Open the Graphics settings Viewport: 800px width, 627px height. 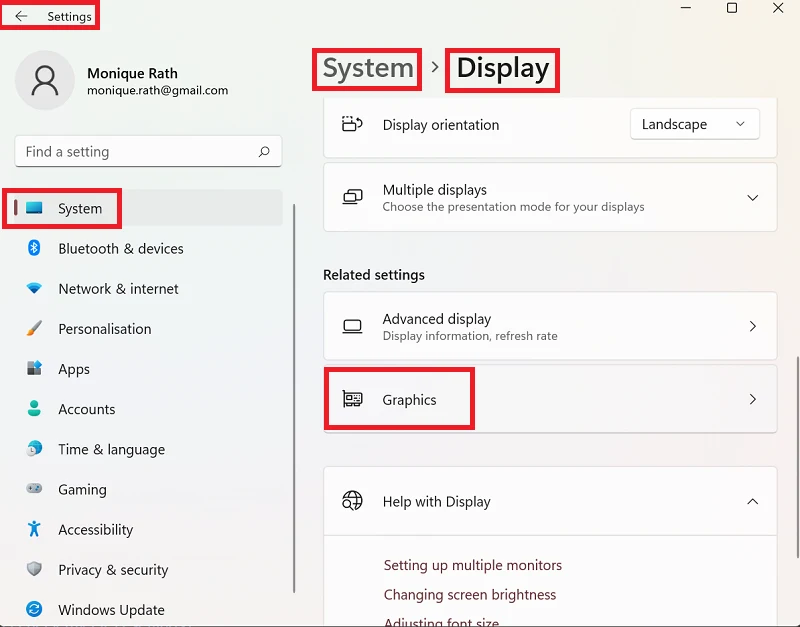point(549,399)
